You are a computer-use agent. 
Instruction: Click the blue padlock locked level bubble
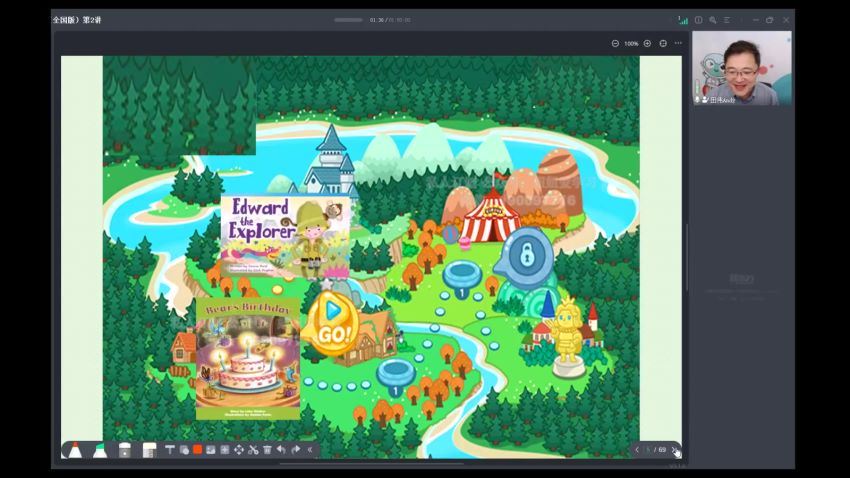click(524, 255)
